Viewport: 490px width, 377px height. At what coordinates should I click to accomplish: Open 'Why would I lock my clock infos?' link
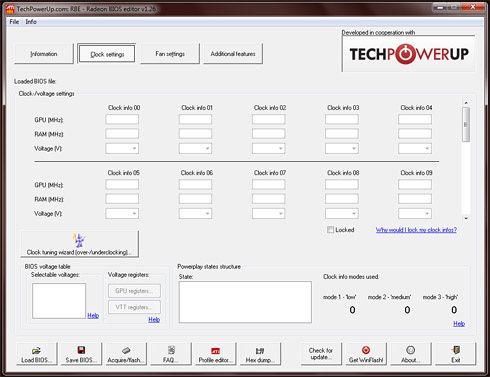pos(416,230)
